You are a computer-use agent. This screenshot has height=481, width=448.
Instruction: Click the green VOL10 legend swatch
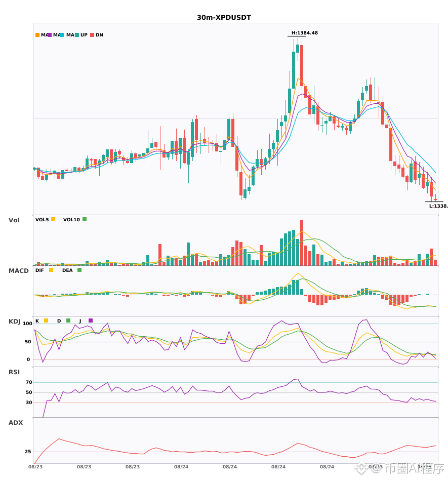coord(85,219)
